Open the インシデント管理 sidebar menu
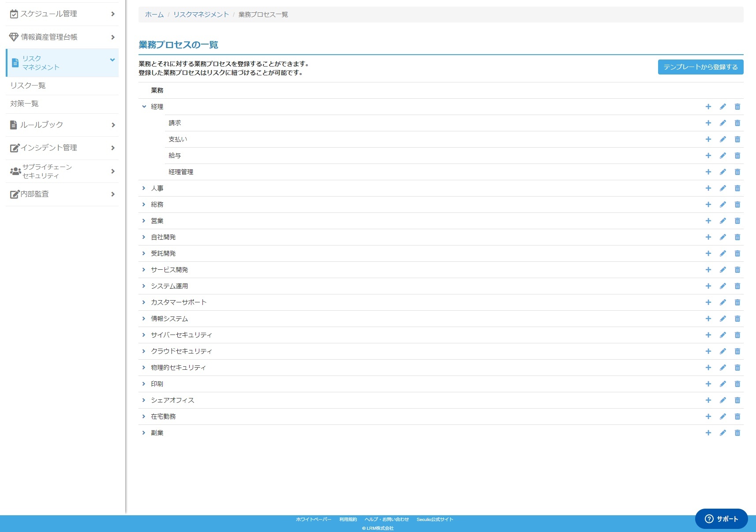 tap(62, 148)
